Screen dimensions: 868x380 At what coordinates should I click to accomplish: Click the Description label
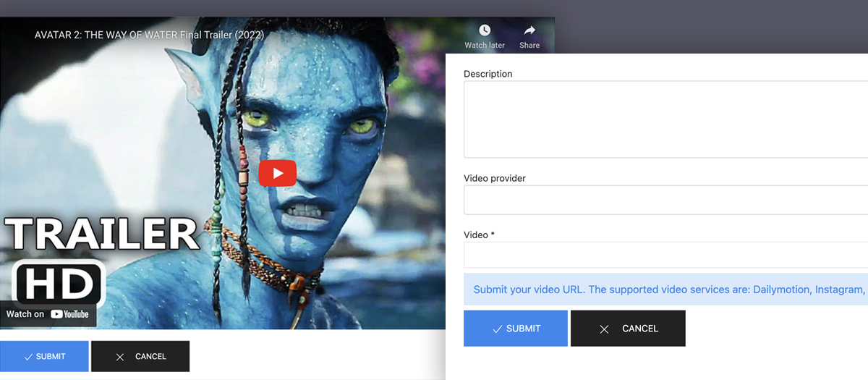coord(488,74)
